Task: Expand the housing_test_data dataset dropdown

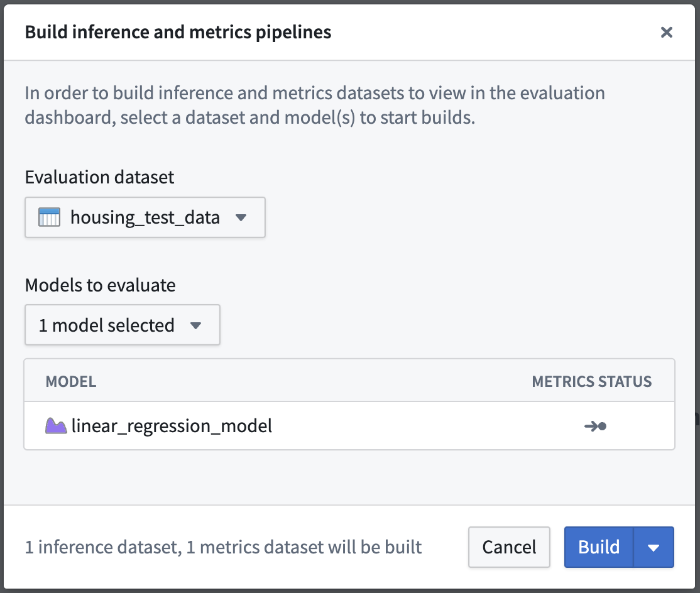Action: 145,217
